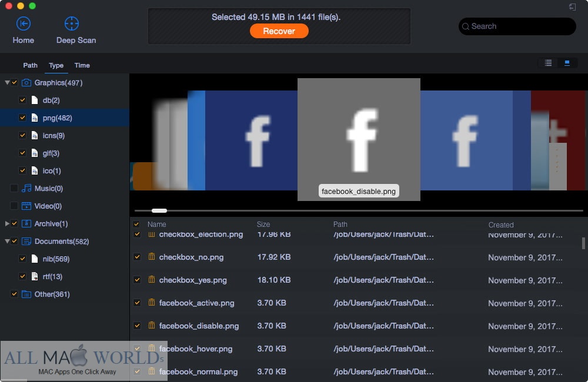
Task: Uncheck the Archive(1) category checkbox
Action: [x=14, y=223]
